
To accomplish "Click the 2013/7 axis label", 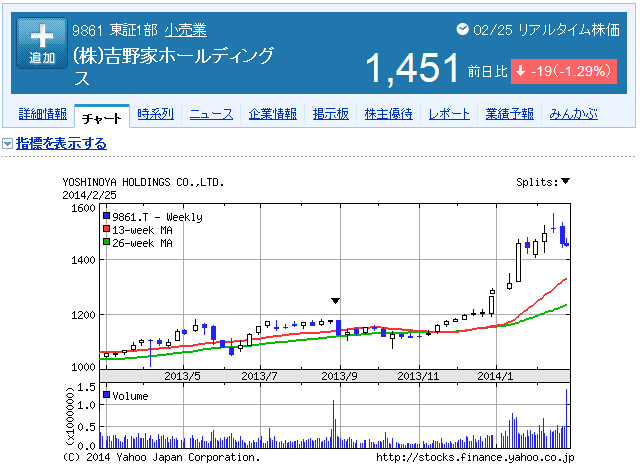I will pos(260,376).
